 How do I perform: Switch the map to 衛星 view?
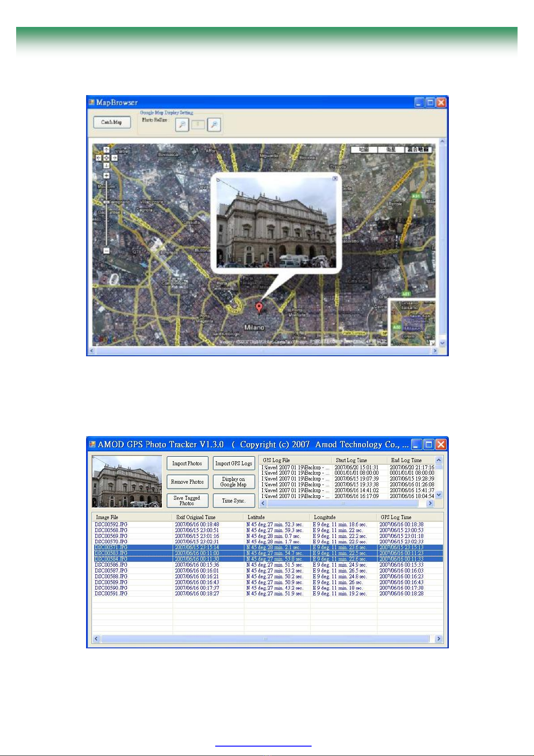pyautogui.click(x=391, y=149)
